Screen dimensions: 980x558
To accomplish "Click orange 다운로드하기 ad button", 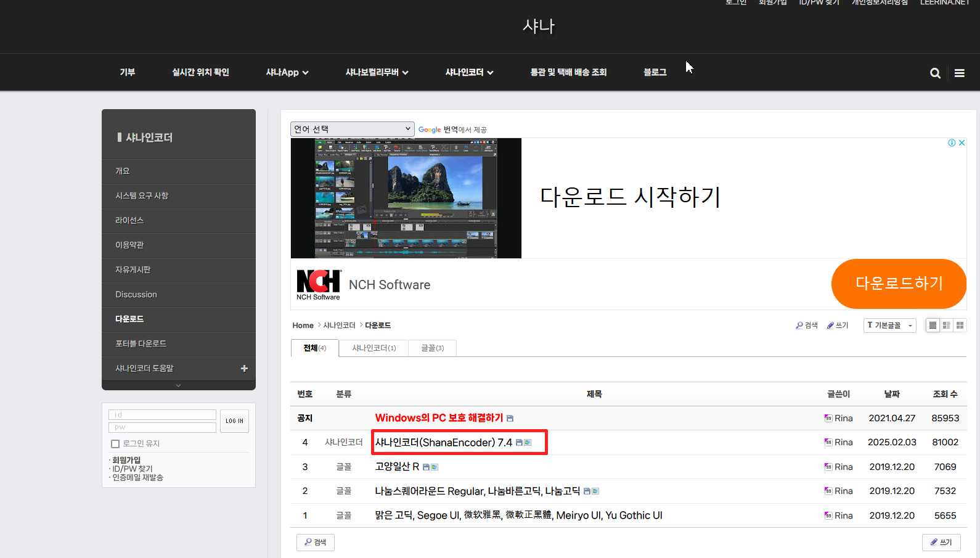I will [x=899, y=284].
